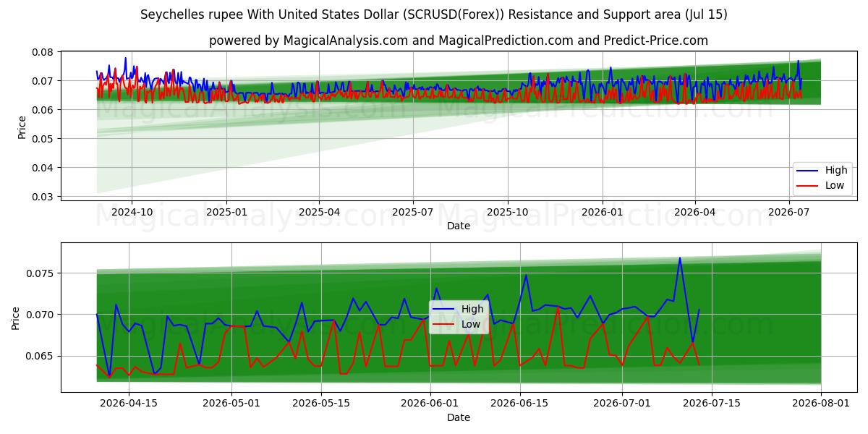Click the chart title mentioning SCRUSD(Forex)
The height and width of the screenshot is (434, 868).
click(x=434, y=14)
